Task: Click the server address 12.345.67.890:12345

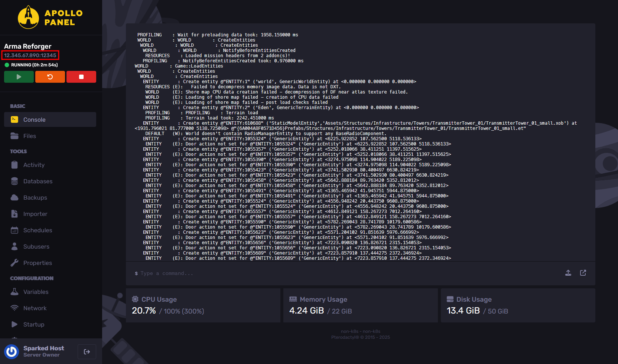Action: click(x=30, y=55)
